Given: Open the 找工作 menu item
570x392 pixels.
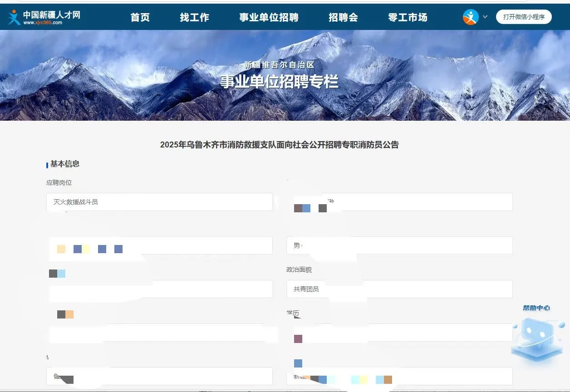Looking at the screenshot, I should (194, 17).
